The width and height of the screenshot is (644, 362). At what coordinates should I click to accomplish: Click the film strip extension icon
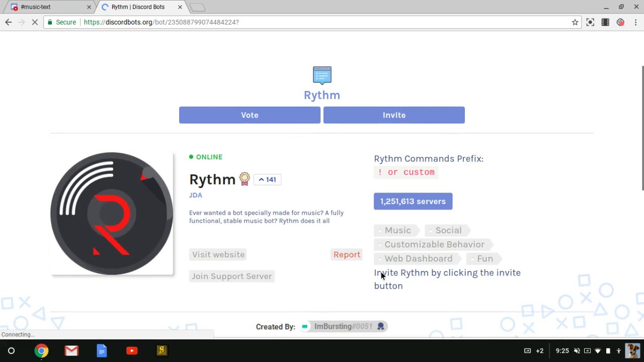pyautogui.click(x=605, y=22)
